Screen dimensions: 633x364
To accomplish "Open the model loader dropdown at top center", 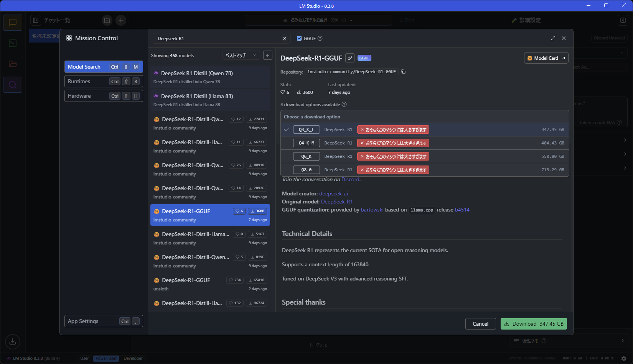I will pyautogui.click(x=318, y=20).
